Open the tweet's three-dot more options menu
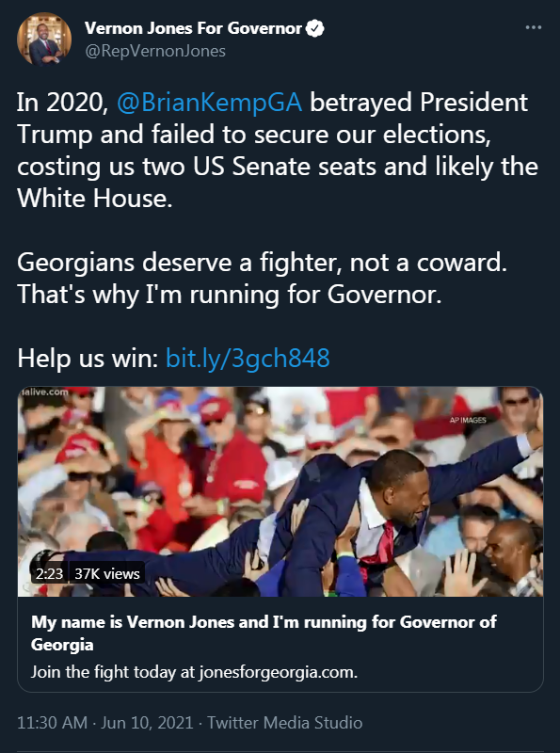 (533, 28)
